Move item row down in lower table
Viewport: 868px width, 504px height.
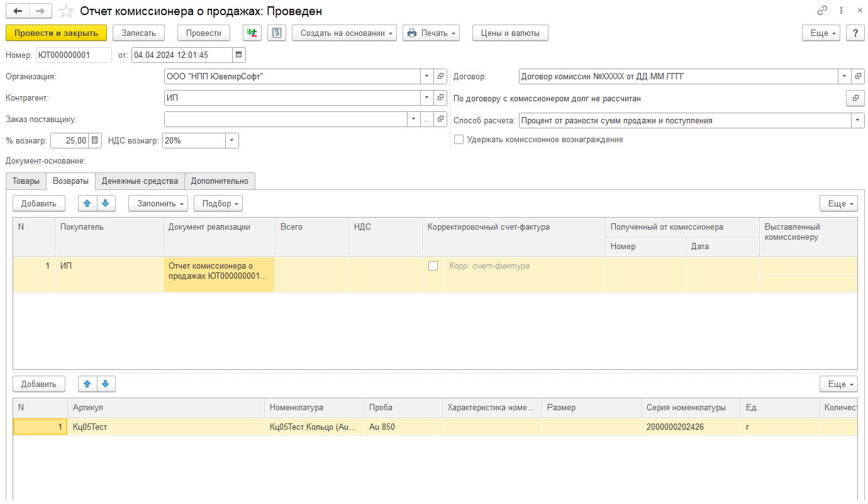point(106,384)
